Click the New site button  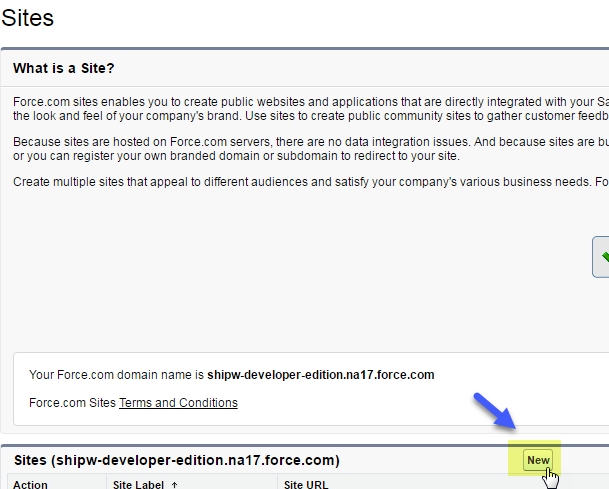(x=538, y=460)
